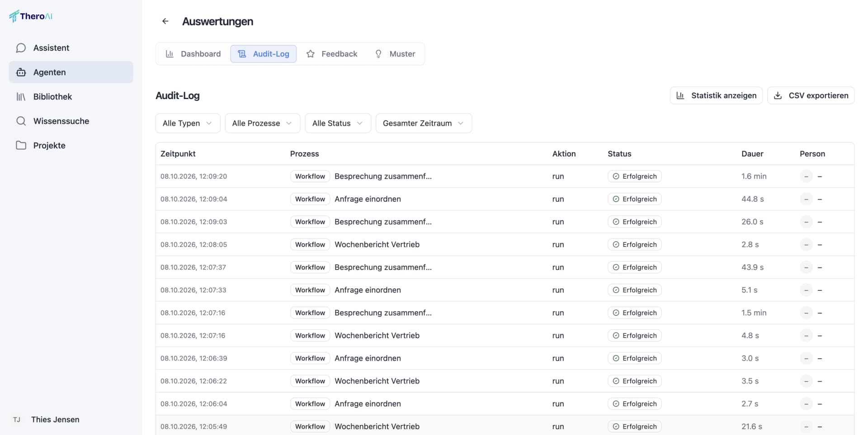The height and width of the screenshot is (435, 868).
Task: Click the TheroAI logo
Action: click(x=31, y=16)
